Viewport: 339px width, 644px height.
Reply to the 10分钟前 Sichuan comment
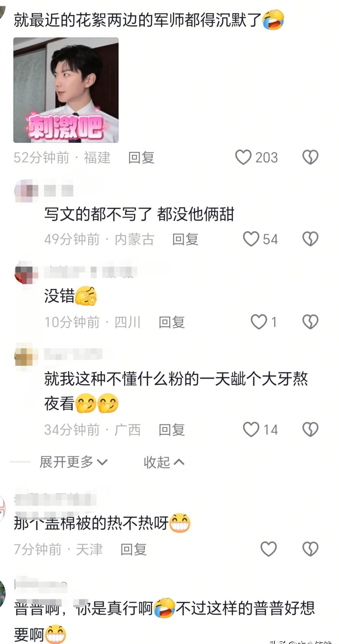172,322
